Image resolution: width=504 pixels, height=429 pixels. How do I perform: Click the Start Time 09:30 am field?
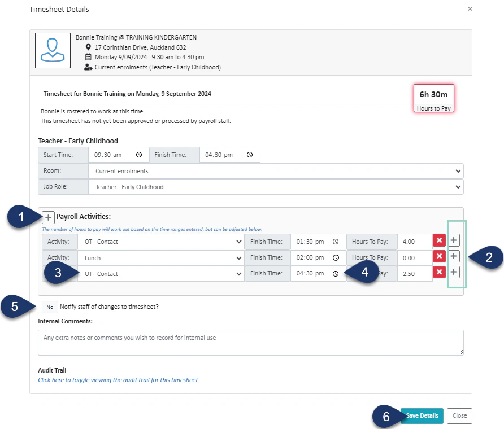[x=118, y=155]
